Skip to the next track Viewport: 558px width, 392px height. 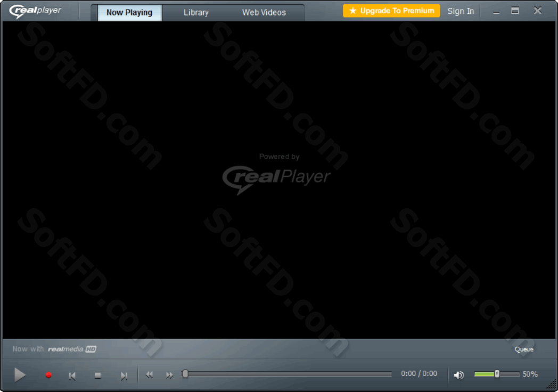(x=124, y=375)
